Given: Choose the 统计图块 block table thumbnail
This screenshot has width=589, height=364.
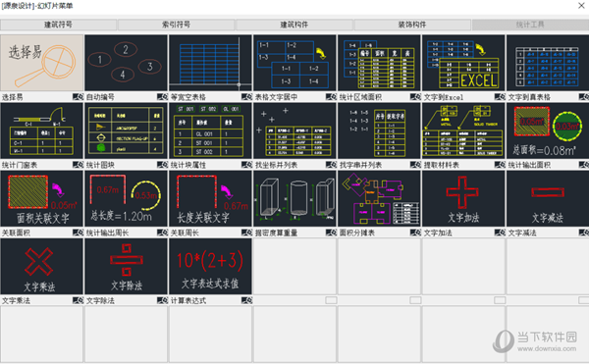Looking at the screenshot, I should point(126,130).
